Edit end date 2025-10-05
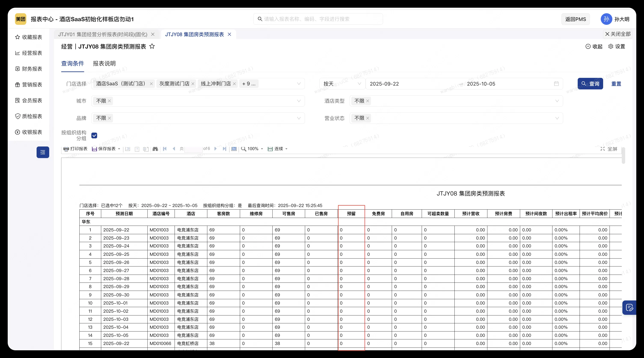 coord(481,84)
